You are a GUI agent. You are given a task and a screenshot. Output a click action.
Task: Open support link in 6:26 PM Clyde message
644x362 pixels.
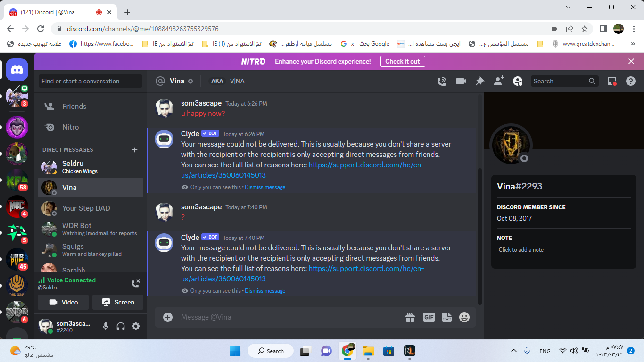pyautogui.click(x=303, y=170)
